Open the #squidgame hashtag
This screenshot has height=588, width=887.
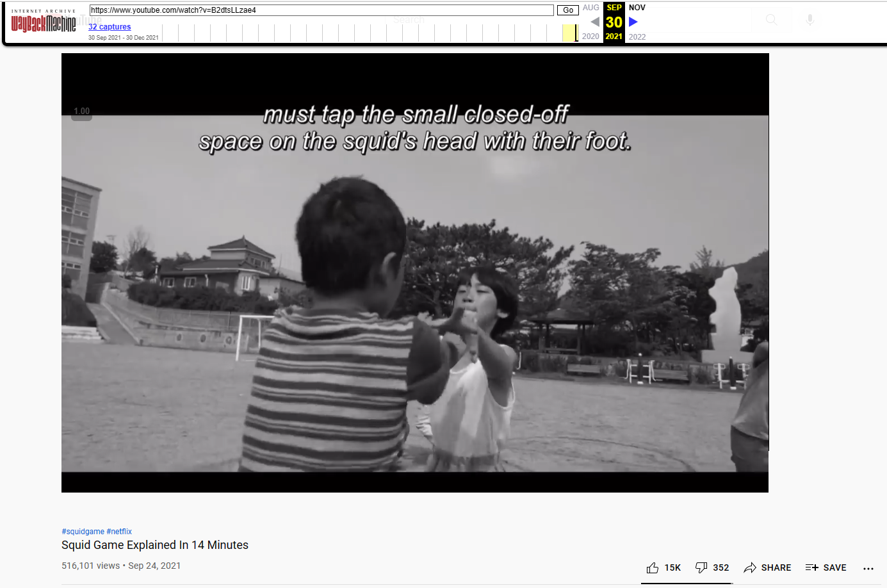coord(83,532)
